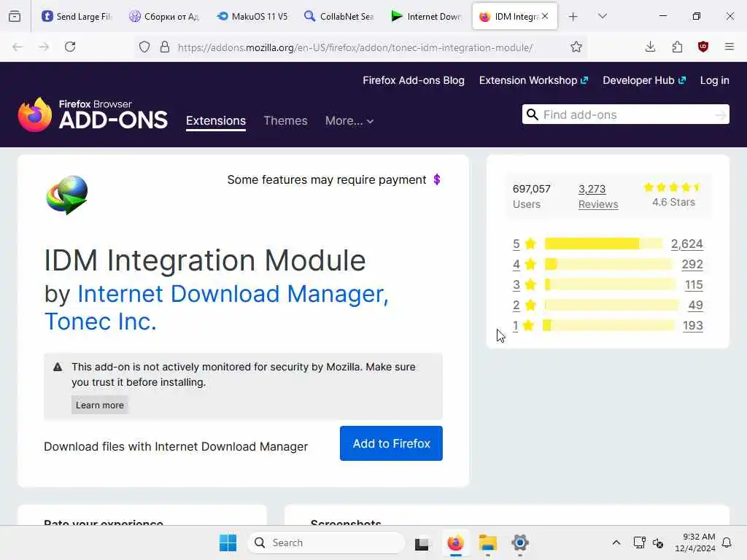This screenshot has width=747, height=560.
Task: Click the browser address bar URL
Action: tap(355, 47)
